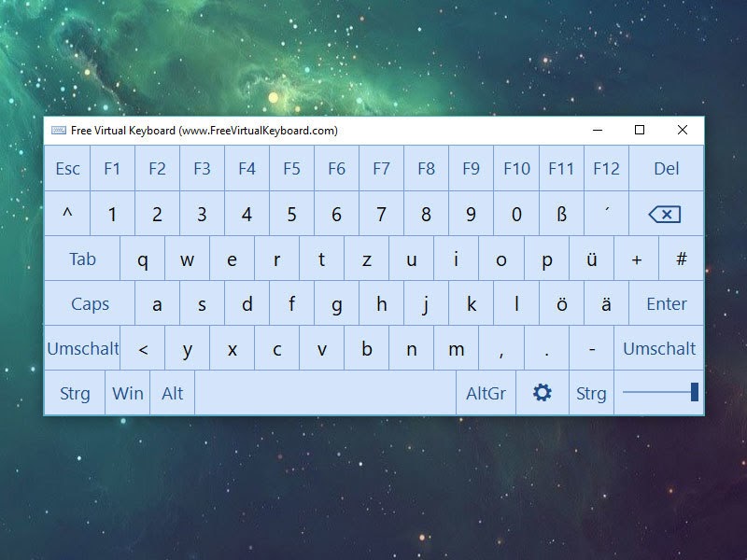The width and height of the screenshot is (747, 560).
Task: Tap the number 7 key
Action: click(x=381, y=214)
